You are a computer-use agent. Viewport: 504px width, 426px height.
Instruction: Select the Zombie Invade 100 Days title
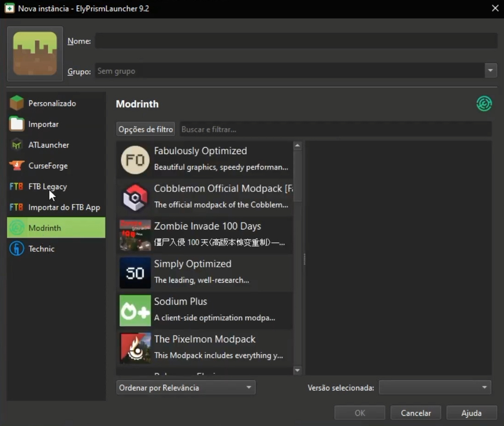[x=208, y=226]
